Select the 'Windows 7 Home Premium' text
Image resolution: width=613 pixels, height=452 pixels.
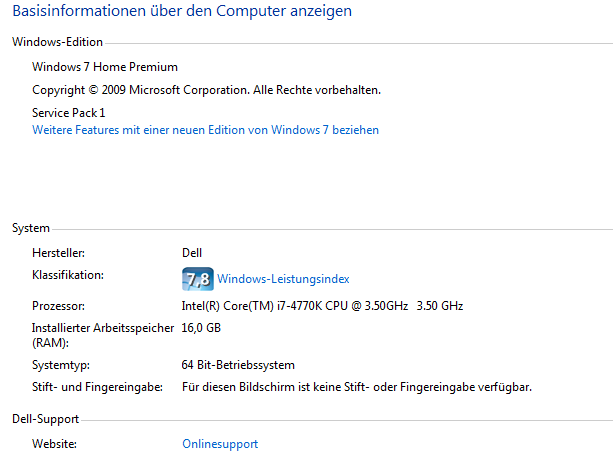tap(105, 67)
